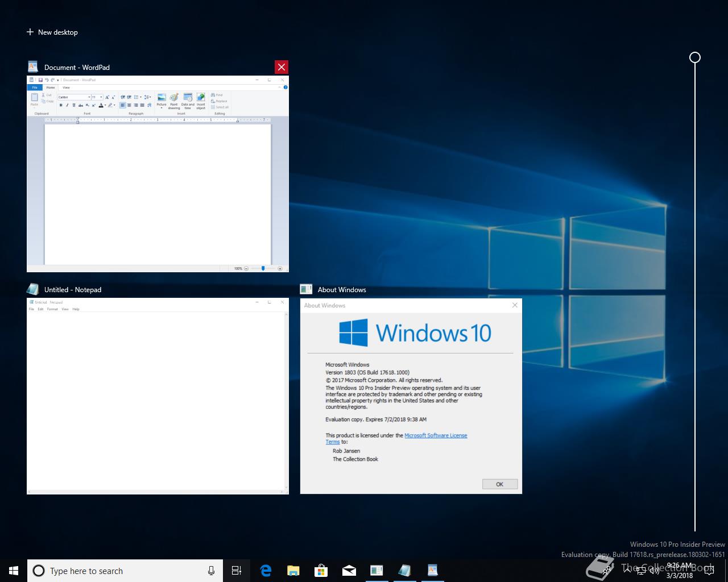Click Date and time in WordPad
728x582 pixels.
pyautogui.click(x=188, y=101)
